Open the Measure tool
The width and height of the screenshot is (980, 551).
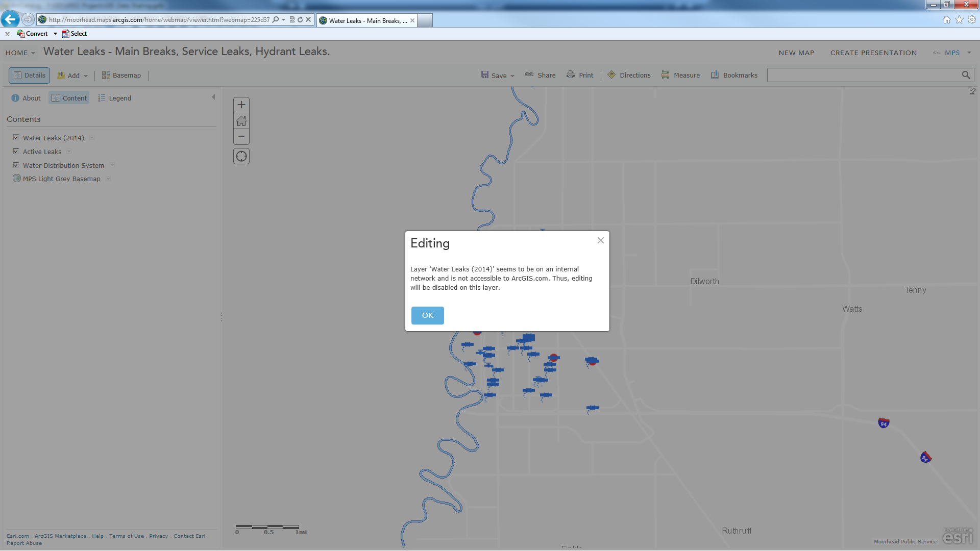tap(680, 75)
